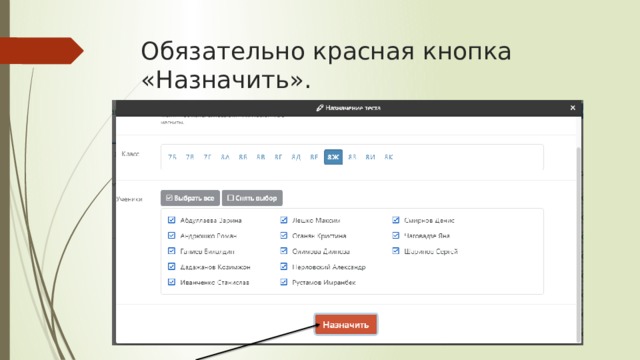Uncheck the Лешко Максим checkbox
Image resolution: width=640 pixels, height=360 pixels.
tap(284, 220)
